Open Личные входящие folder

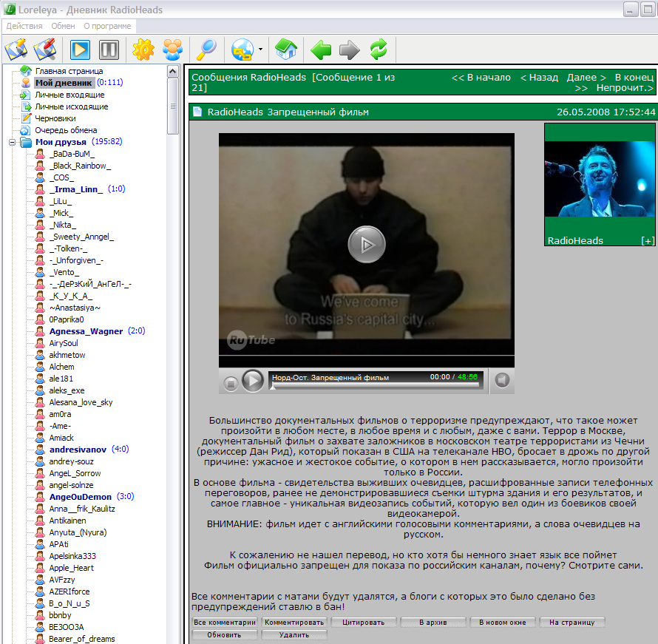click(x=69, y=95)
